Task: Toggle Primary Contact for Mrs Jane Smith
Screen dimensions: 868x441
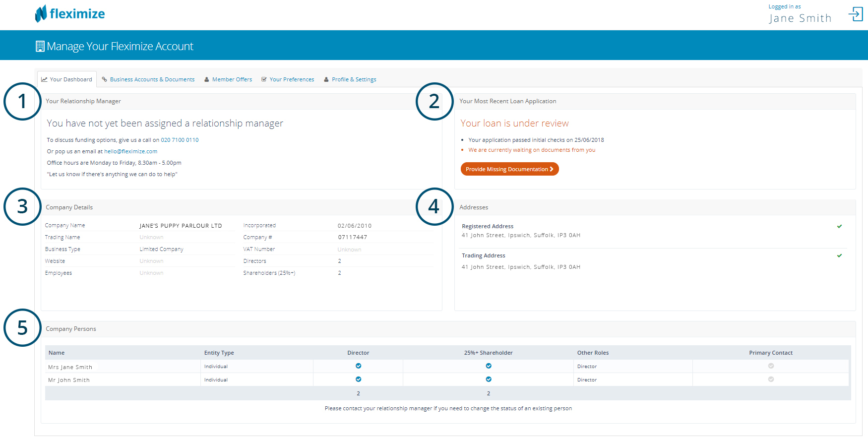Action: coord(771,366)
